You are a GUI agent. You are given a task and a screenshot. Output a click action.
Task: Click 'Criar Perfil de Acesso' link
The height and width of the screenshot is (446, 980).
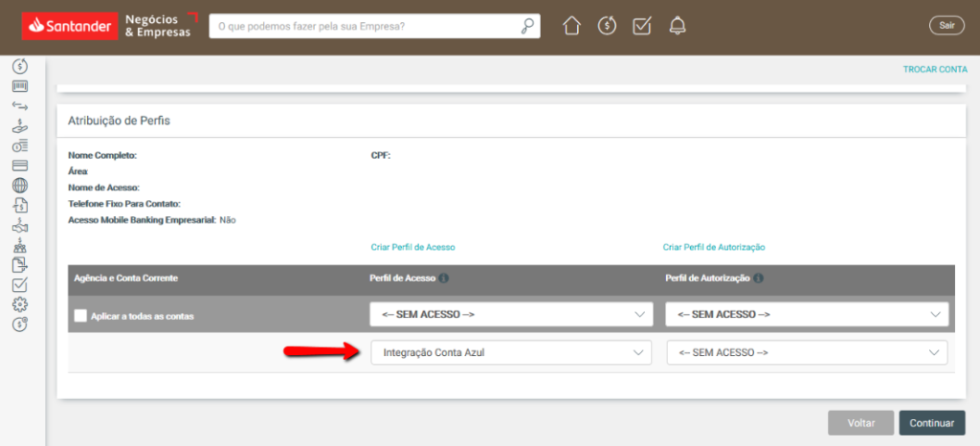coord(412,247)
